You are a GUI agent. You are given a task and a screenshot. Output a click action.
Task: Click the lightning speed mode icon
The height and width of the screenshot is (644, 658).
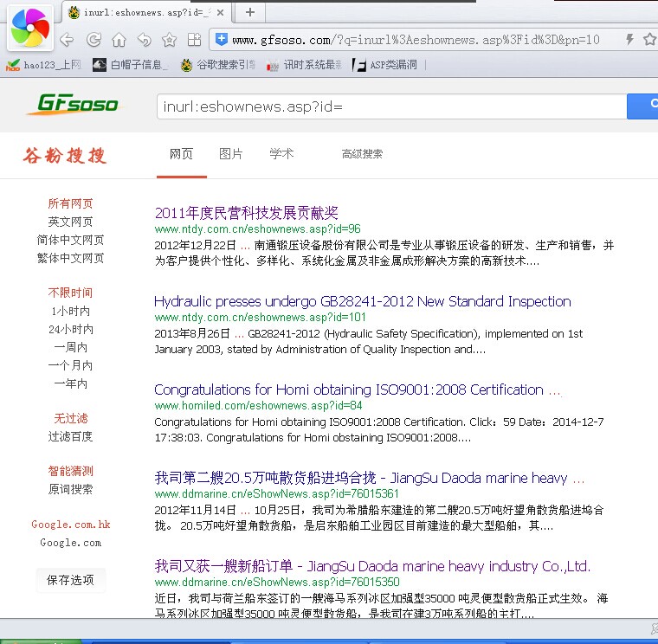tap(629, 40)
